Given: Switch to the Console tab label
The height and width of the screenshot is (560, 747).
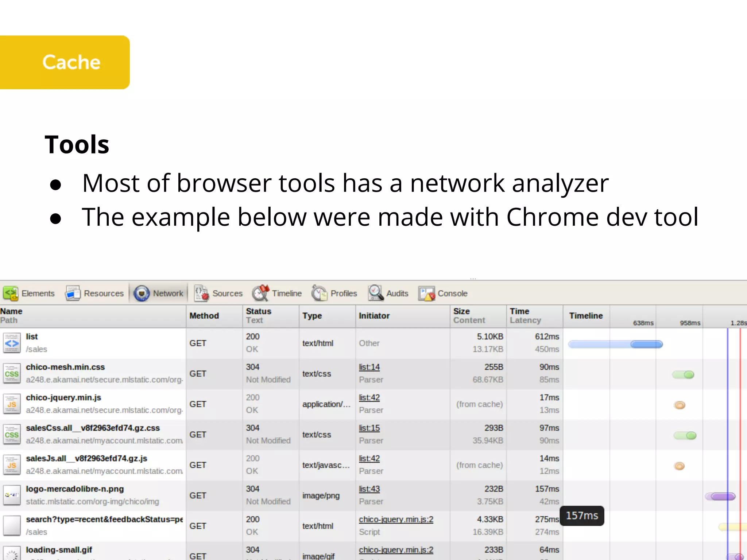Looking at the screenshot, I should [452, 293].
